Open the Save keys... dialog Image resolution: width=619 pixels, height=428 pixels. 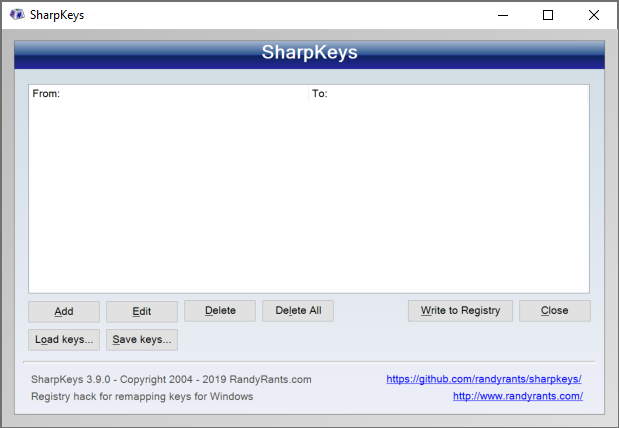click(142, 340)
